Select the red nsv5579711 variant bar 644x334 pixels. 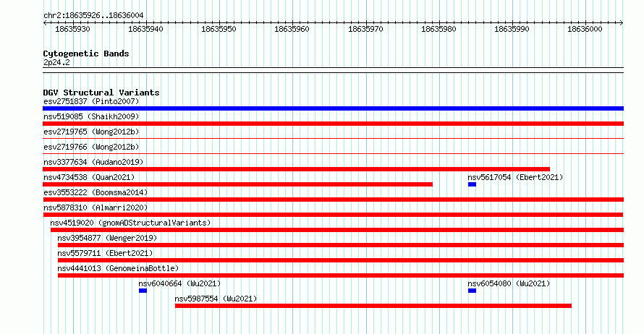tap(341, 260)
